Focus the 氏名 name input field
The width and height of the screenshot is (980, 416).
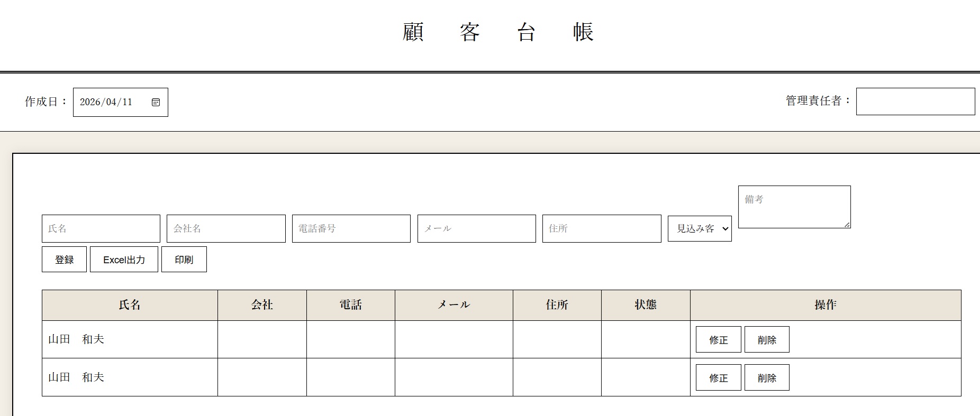pyautogui.click(x=101, y=228)
